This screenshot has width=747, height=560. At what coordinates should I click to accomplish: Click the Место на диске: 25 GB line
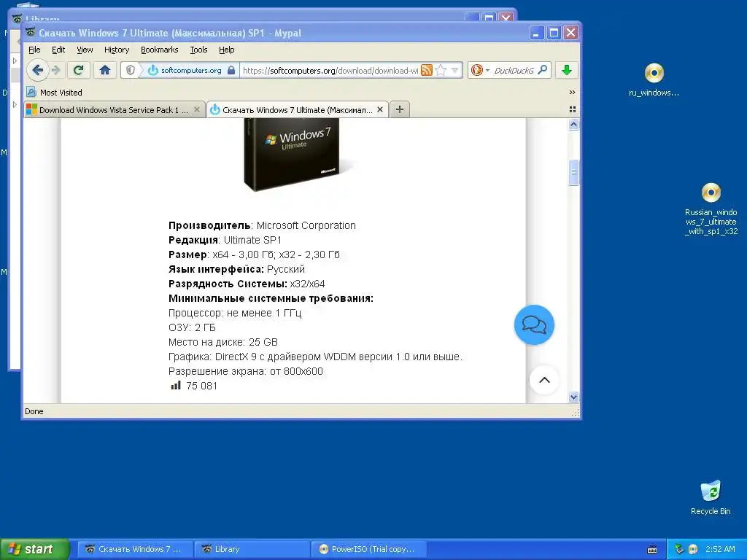click(223, 342)
